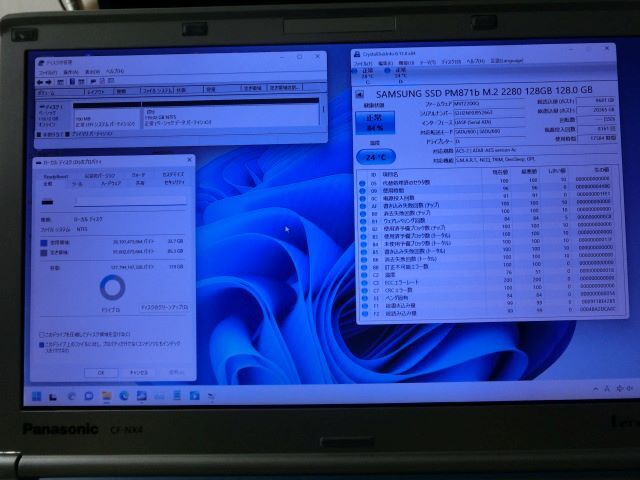
Task: Click Disk Management vertical scrollbar
Action: pos(323,109)
